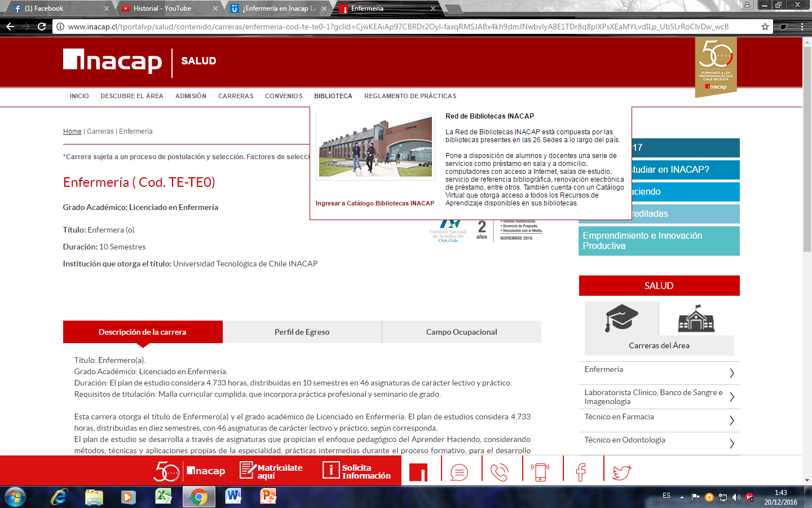Expand Laboratorista Clínico, Banco de Sangre chevron
This screenshot has height=508, width=812.
pyautogui.click(x=732, y=397)
